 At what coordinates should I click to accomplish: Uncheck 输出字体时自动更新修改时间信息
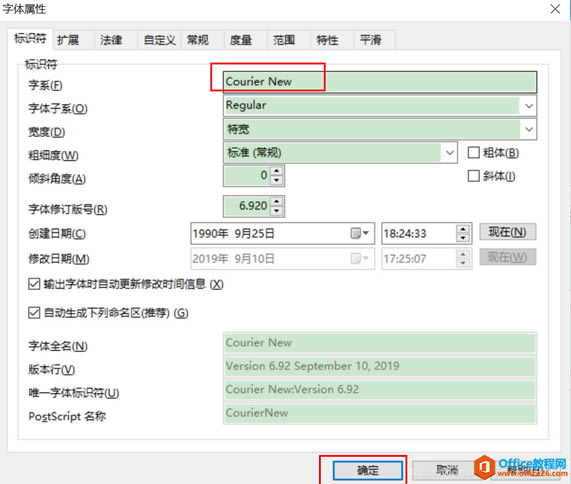click(34, 284)
